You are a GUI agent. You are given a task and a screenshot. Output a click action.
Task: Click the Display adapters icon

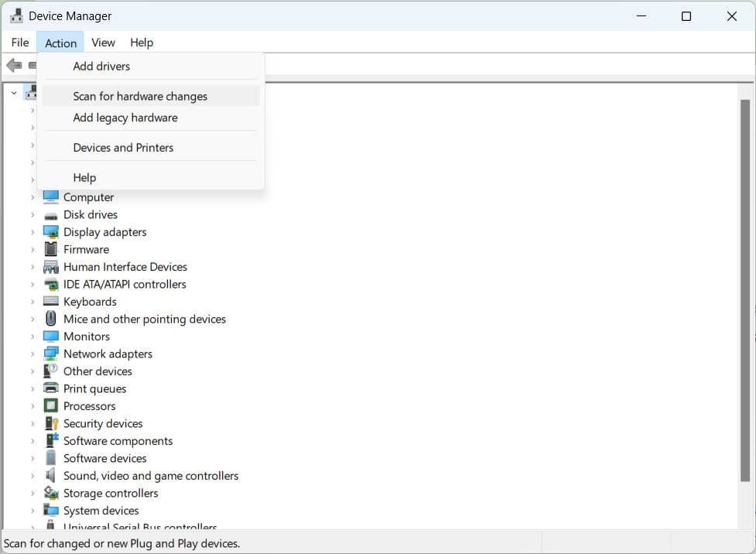(x=50, y=231)
